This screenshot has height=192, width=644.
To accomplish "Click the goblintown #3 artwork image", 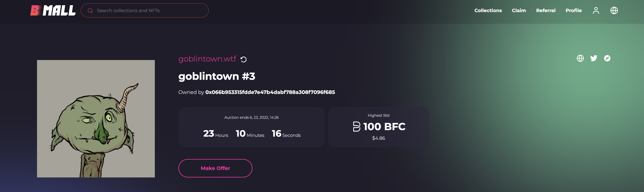I will coord(96,119).
